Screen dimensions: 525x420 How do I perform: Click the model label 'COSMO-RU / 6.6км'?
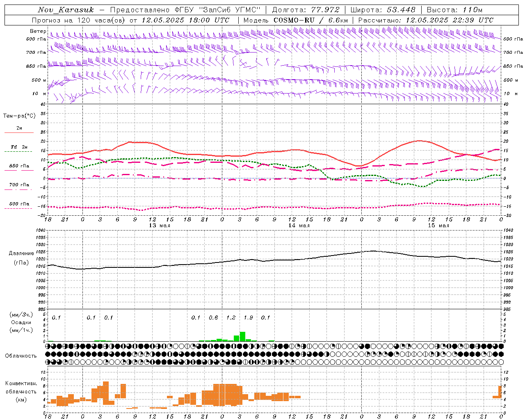pyautogui.click(x=311, y=20)
